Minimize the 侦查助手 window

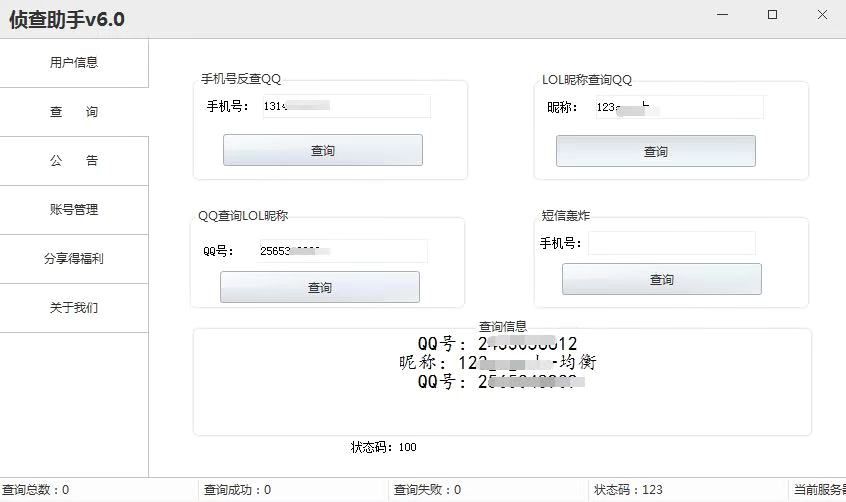click(x=722, y=15)
